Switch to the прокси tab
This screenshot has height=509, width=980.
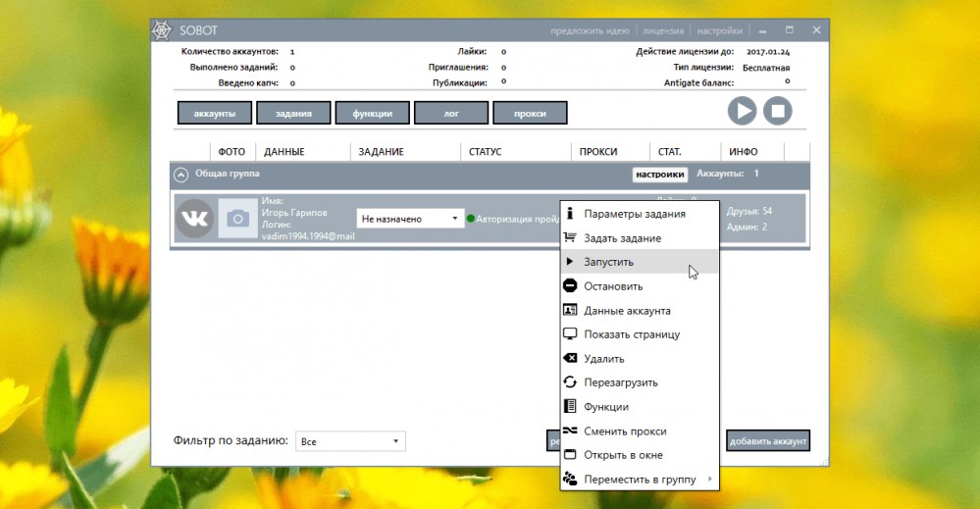530,113
